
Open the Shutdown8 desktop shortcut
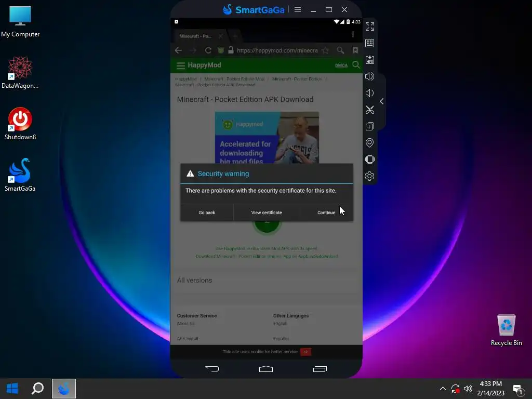[x=20, y=124]
